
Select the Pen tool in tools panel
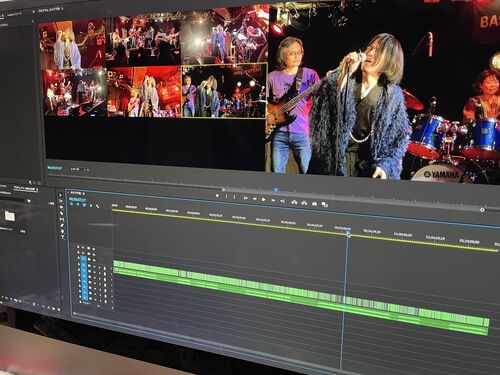pyautogui.click(x=62, y=225)
